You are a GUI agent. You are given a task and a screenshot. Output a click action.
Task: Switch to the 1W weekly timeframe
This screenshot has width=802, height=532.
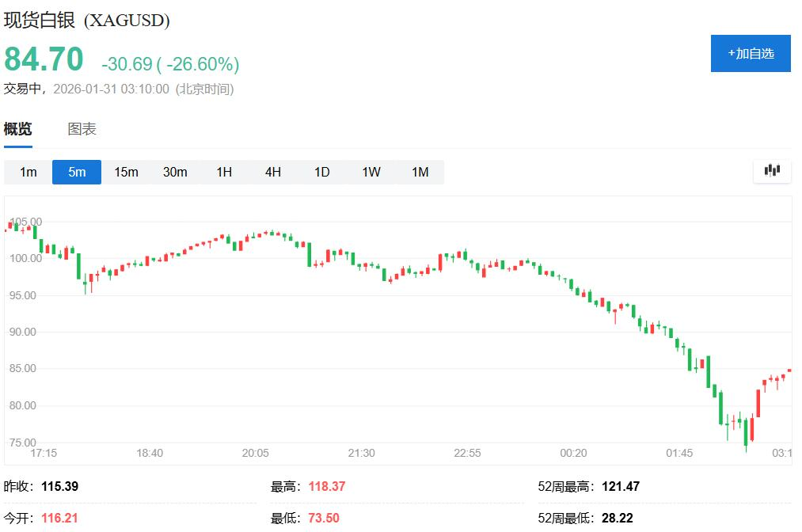click(x=371, y=171)
